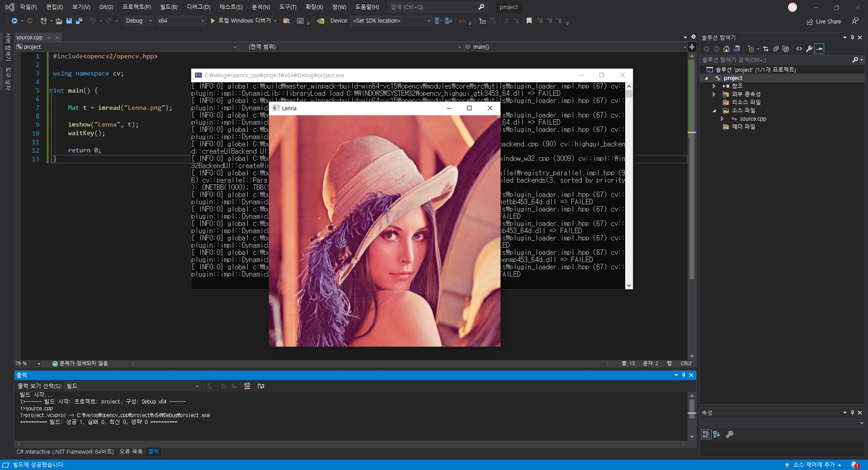Click Alphabetical sort icon in Properties panel
The width and height of the screenshot is (868, 470).
[717, 434]
